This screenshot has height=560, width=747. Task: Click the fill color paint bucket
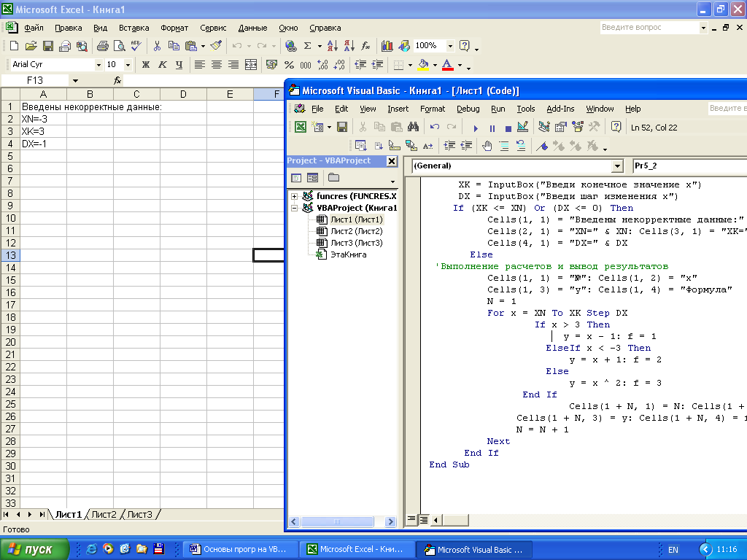(x=423, y=65)
